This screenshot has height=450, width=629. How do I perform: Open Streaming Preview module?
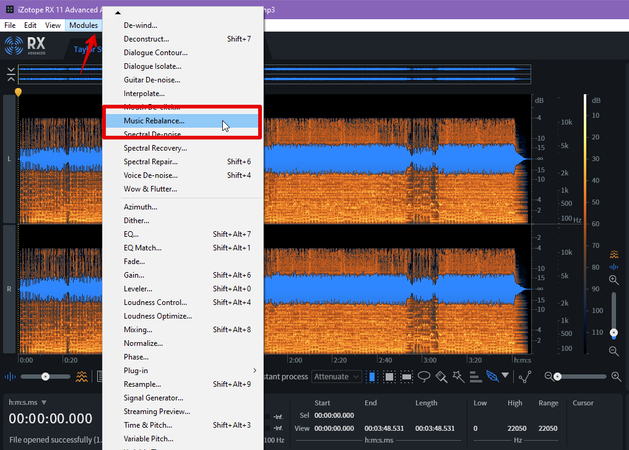[x=183, y=411]
